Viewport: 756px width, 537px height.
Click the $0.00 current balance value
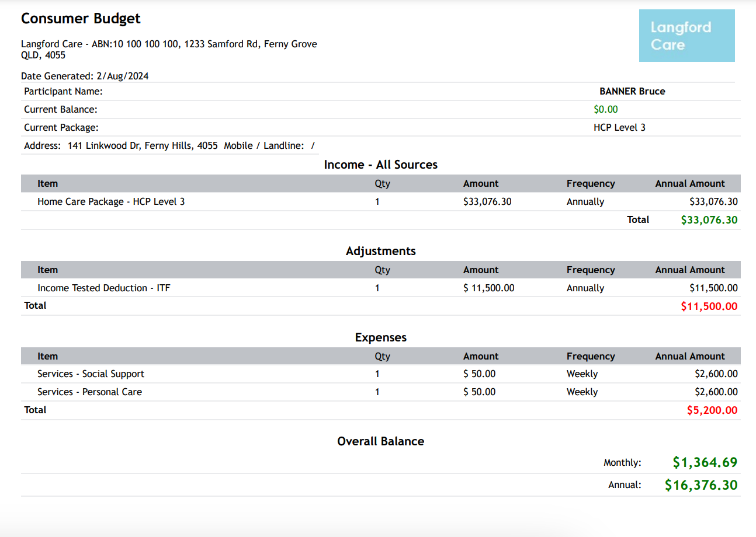(605, 109)
